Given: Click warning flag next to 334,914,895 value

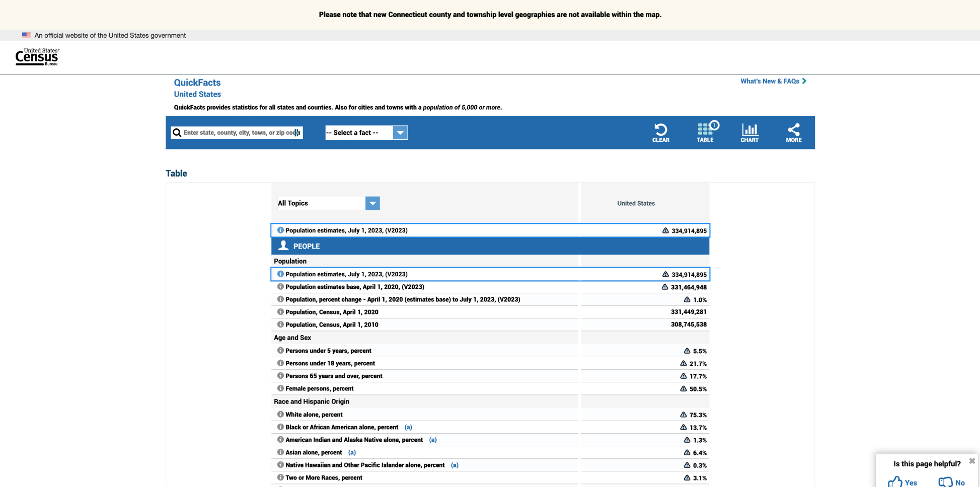Looking at the screenshot, I should click(x=665, y=230).
